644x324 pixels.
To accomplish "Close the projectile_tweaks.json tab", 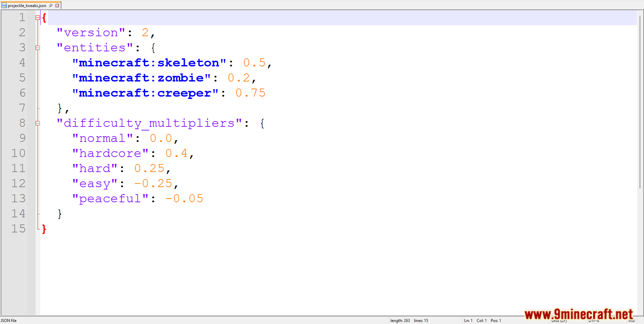I will [57, 5].
